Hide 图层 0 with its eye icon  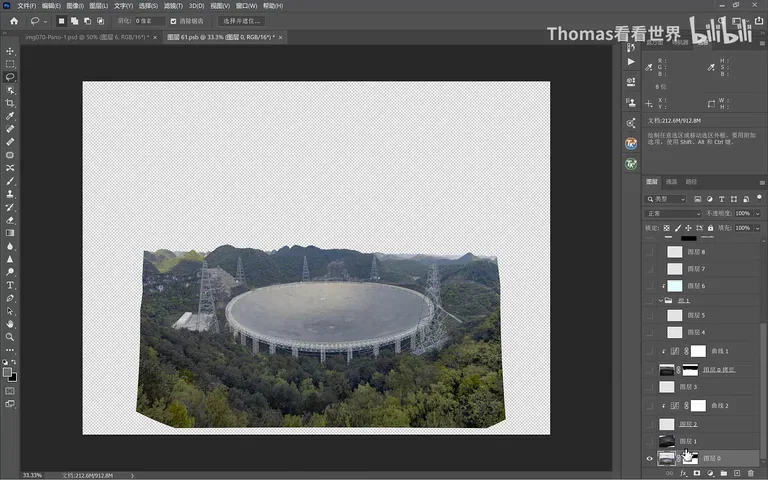(649, 458)
